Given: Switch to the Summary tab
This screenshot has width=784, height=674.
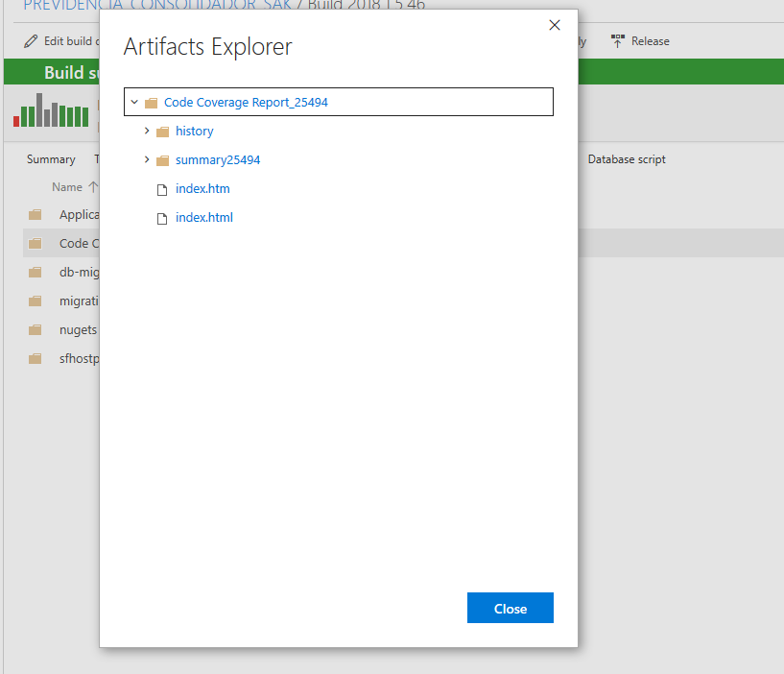Looking at the screenshot, I should pyautogui.click(x=51, y=159).
